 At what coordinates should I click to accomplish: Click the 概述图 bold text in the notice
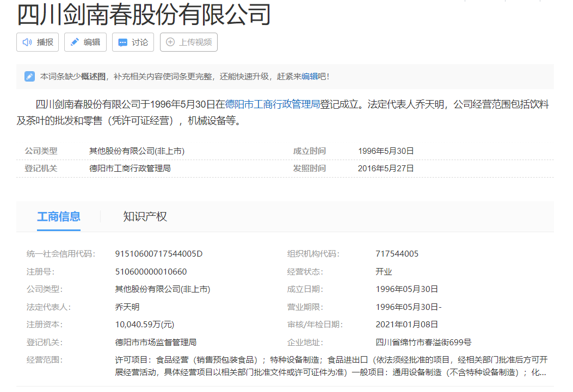click(x=93, y=76)
